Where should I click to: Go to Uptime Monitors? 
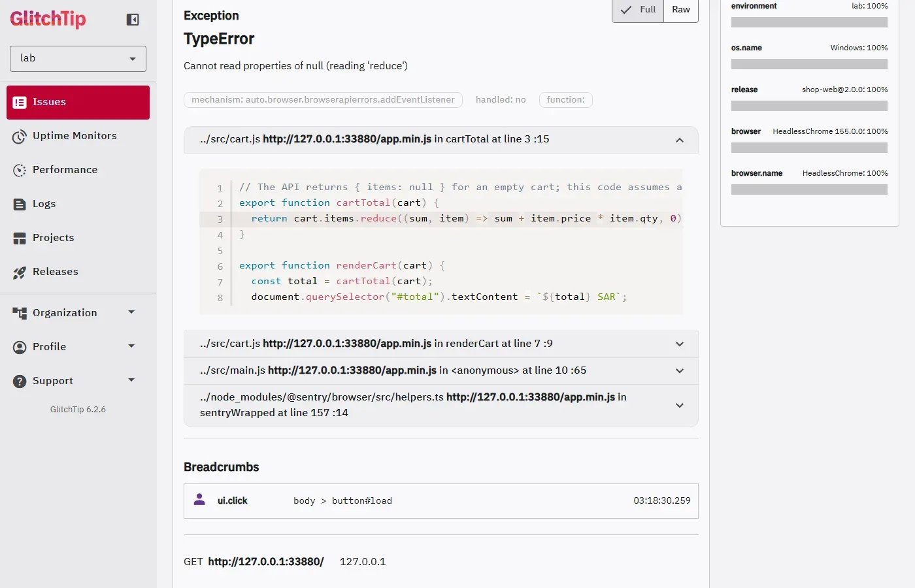[x=78, y=136]
